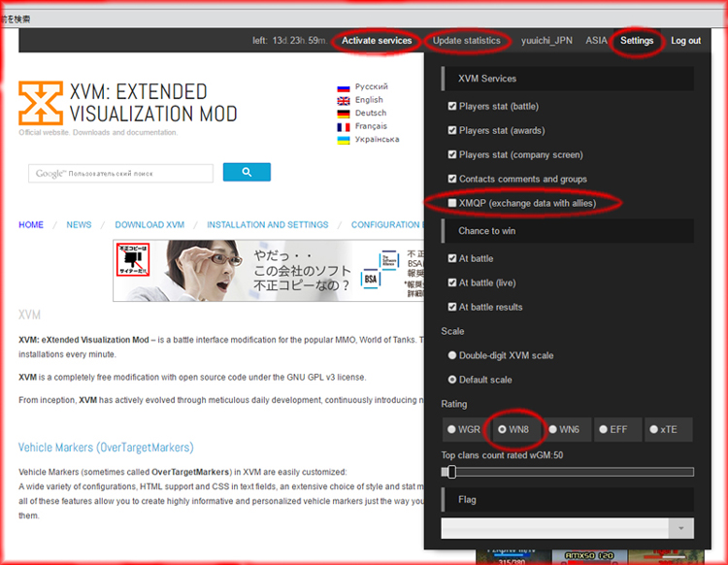
Task: Open INSTALLATION AND SETTINGS link
Action: 268,225
